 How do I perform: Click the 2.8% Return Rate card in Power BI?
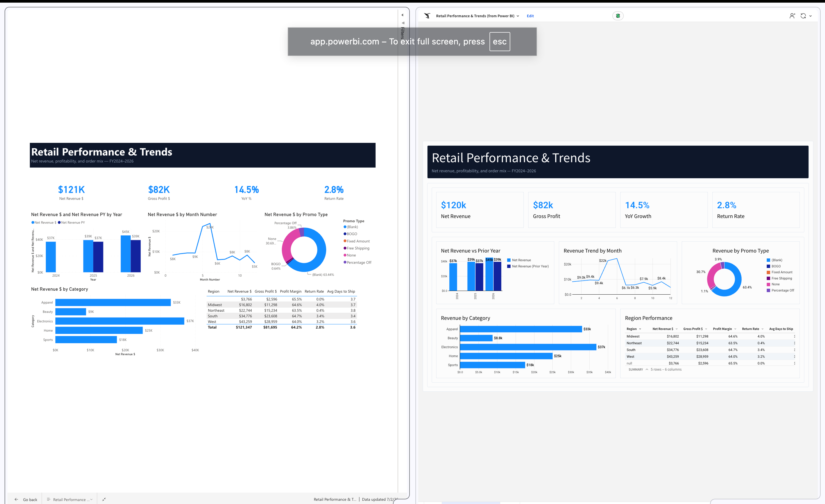pyautogui.click(x=334, y=192)
